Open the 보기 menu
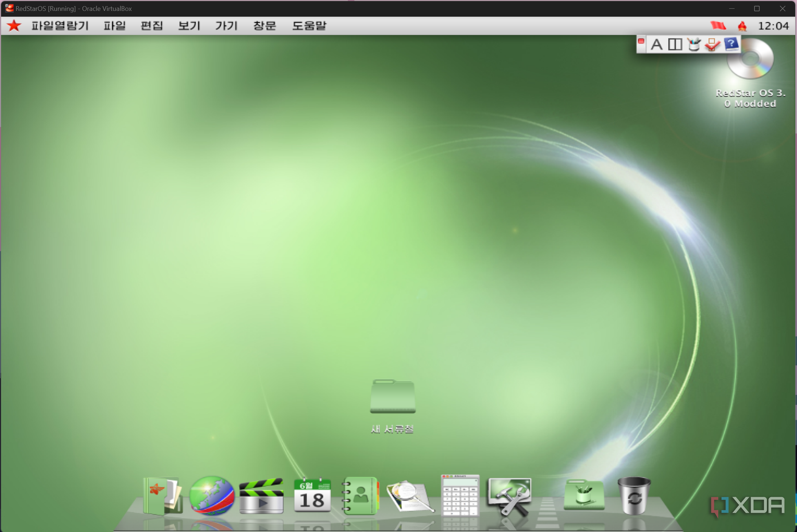This screenshot has width=797, height=532. point(189,26)
